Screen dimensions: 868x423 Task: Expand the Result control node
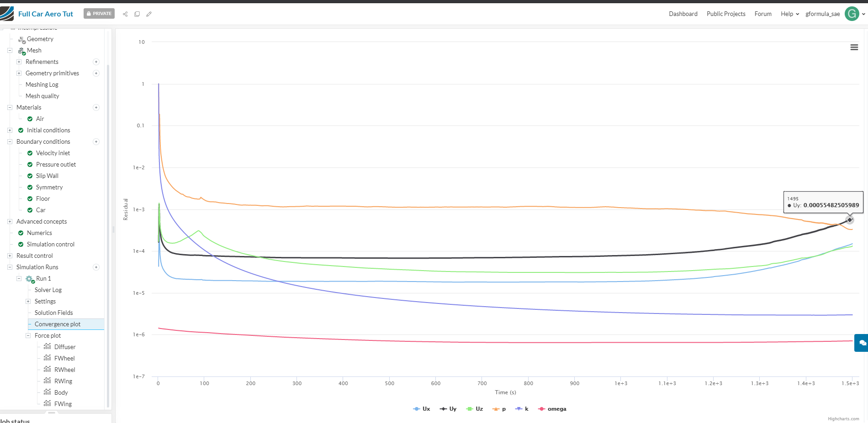tap(10, 256)
